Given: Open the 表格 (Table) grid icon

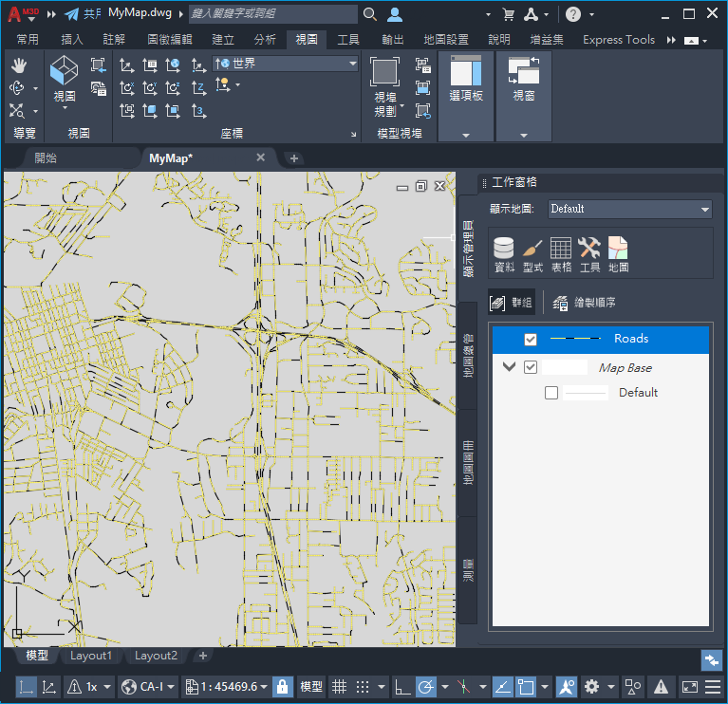Looking at the screenshot, I should (x=561, y=253).
